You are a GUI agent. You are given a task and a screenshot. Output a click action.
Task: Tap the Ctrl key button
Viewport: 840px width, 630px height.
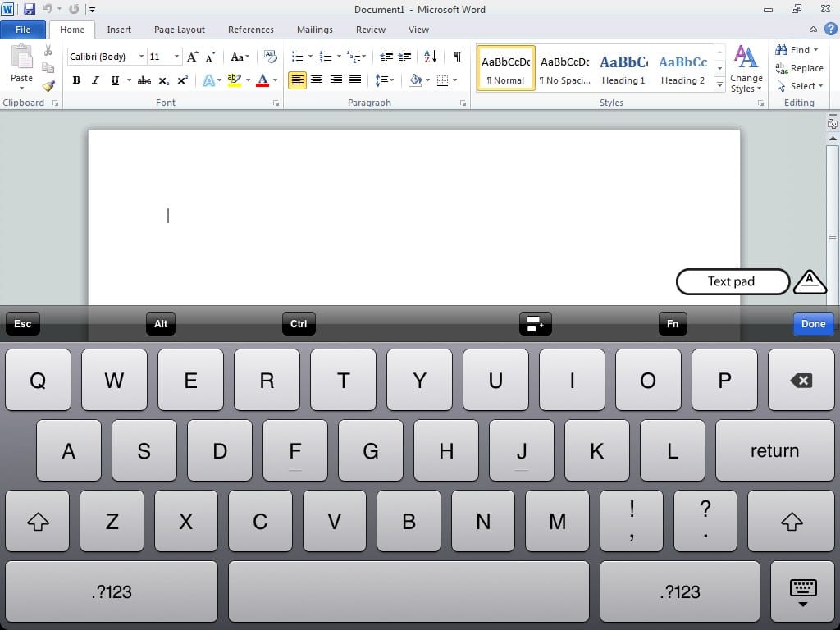299,323
